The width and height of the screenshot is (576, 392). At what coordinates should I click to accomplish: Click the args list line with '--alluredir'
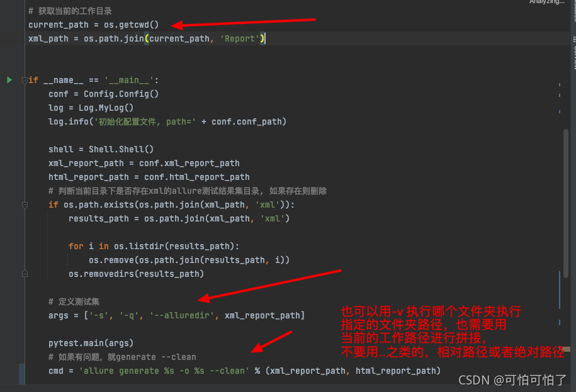176,316
